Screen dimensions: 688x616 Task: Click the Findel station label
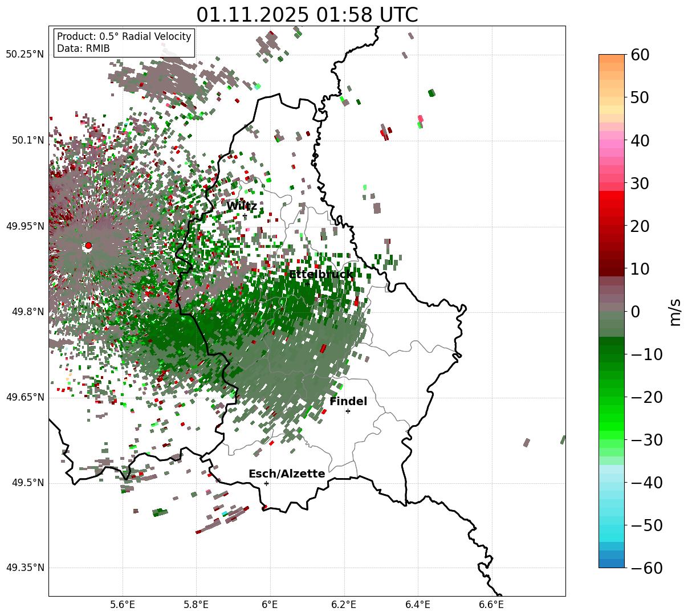[348, 402]
